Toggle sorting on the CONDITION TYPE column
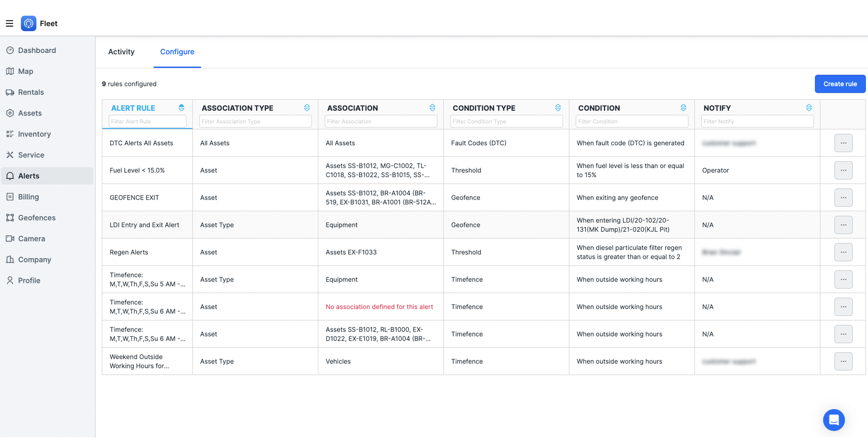868x446 pixels. tap(558, 108)
